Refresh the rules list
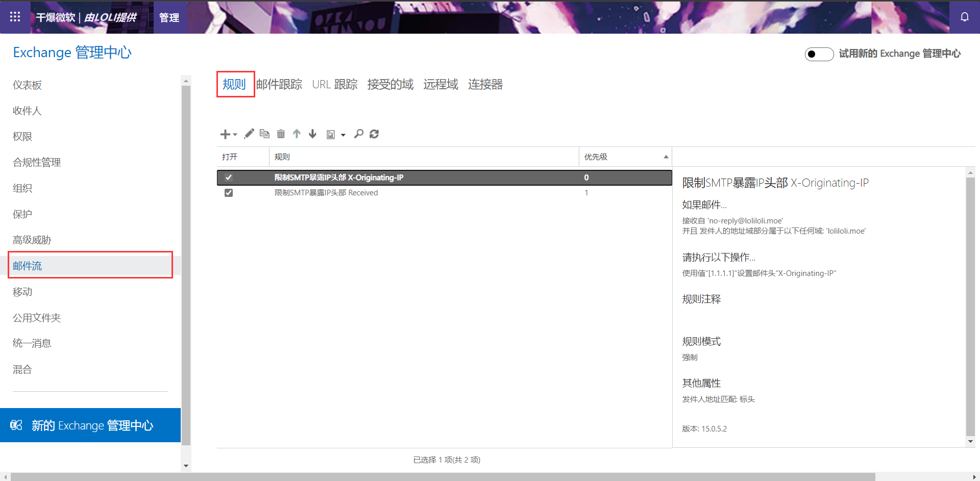 374,134
